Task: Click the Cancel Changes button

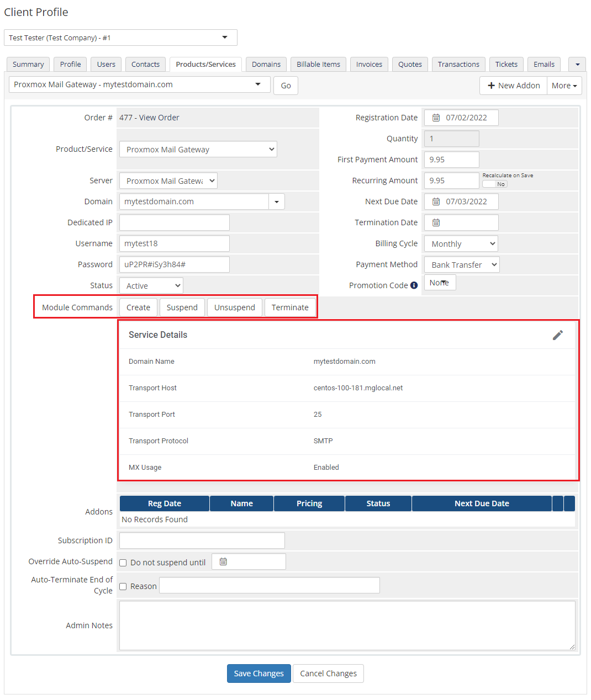Action: (x=328, y=674)
